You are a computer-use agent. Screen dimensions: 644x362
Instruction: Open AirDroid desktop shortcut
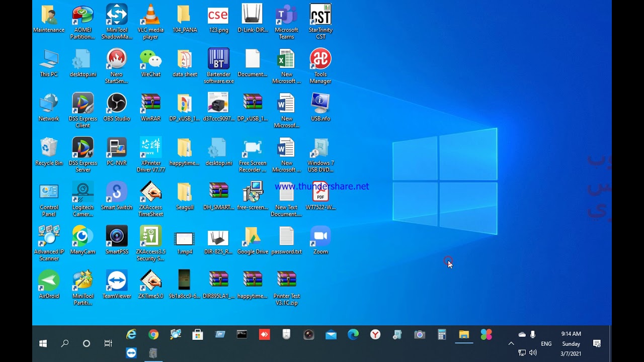[x=49, y=285]
